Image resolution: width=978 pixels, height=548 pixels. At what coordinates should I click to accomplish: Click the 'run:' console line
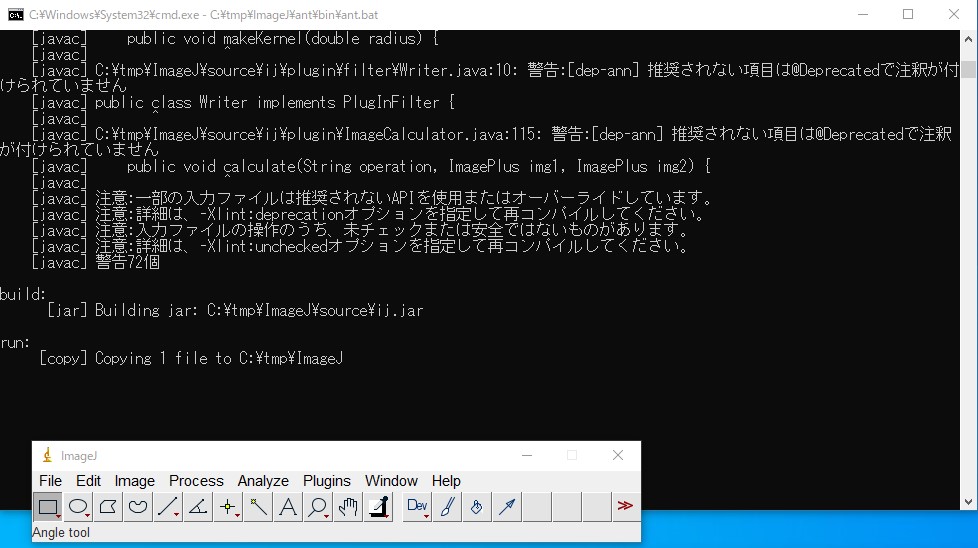point(15,342)
